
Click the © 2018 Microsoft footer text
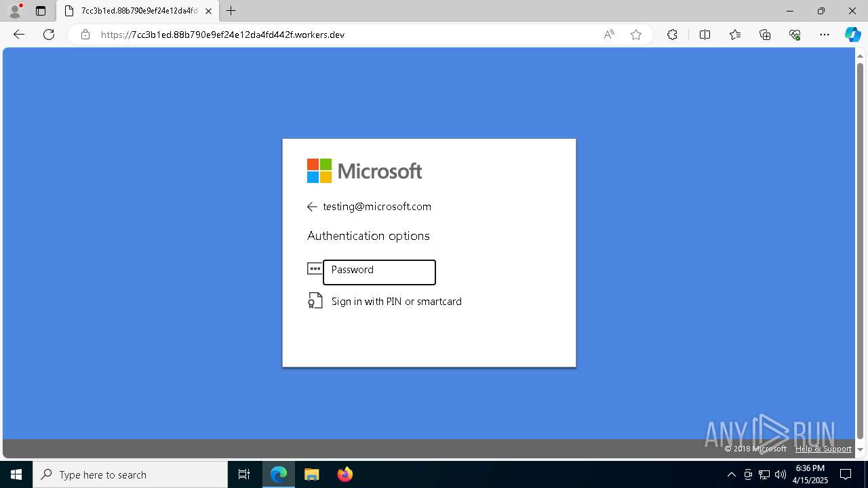(x=755, y=449)
